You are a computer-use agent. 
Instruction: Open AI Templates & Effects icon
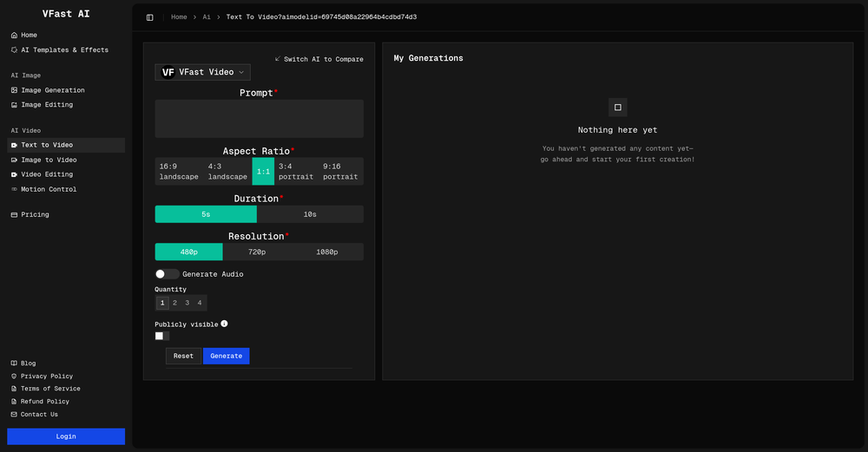tap(14, 50)
